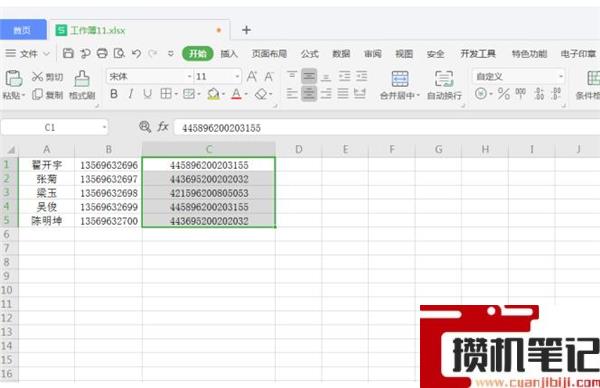
Task: Toggle underline formatting
Action: point(147,94)
